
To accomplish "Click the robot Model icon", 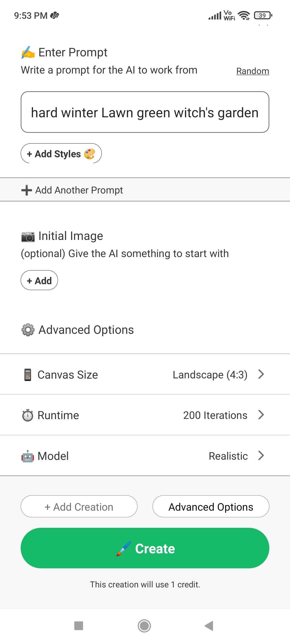I will pyautogui.click(x=27, y=455).
